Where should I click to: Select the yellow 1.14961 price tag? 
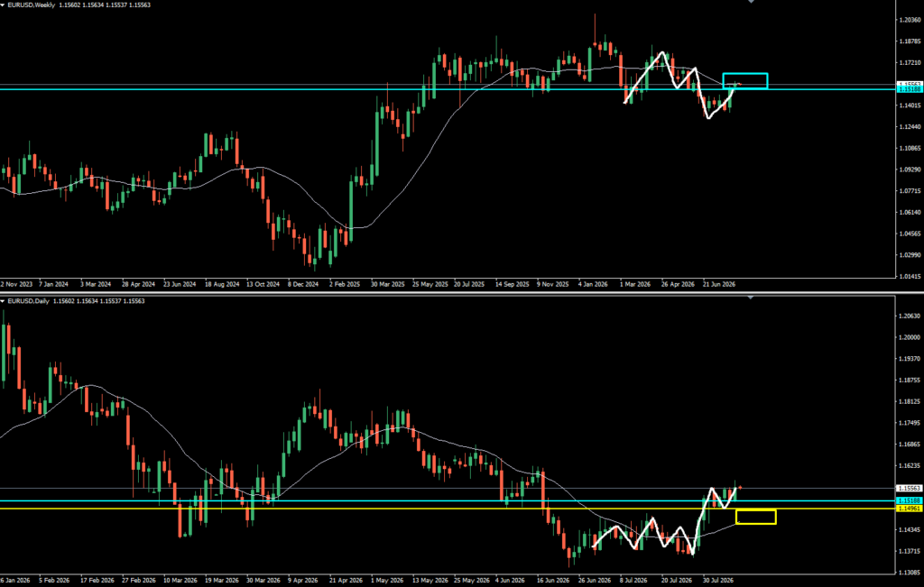(x=910, y=509)
